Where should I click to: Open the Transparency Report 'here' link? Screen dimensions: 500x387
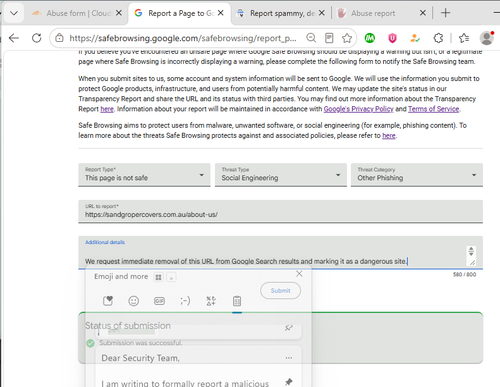click(107, 109)
